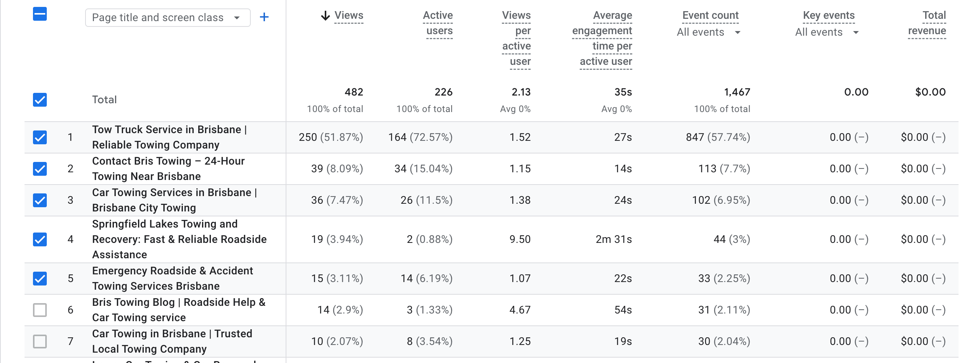
Task: Sort by Average engagement time column
Action: 603,38
